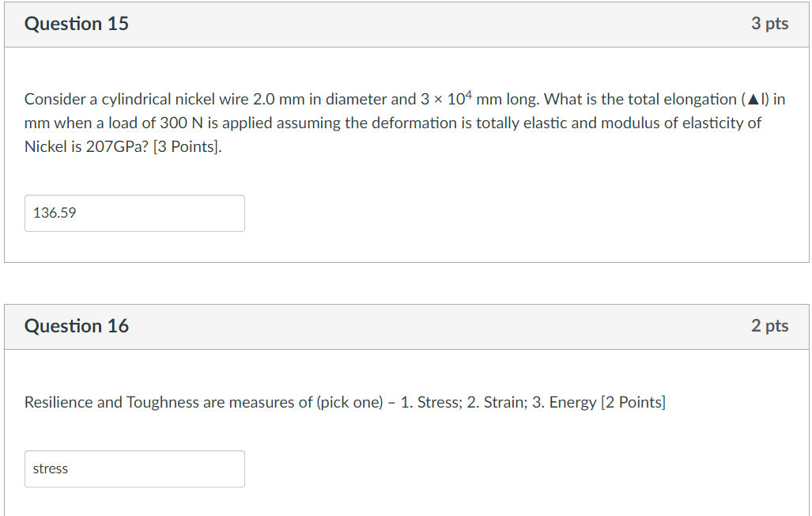Select the Question 15 heading
The height and width of the screenshot is (516, 812).
(x=77, y=24)
